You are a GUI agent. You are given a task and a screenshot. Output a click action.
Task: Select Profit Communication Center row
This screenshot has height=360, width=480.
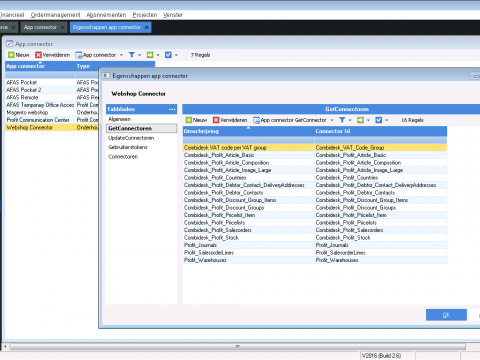coord(52,120)
